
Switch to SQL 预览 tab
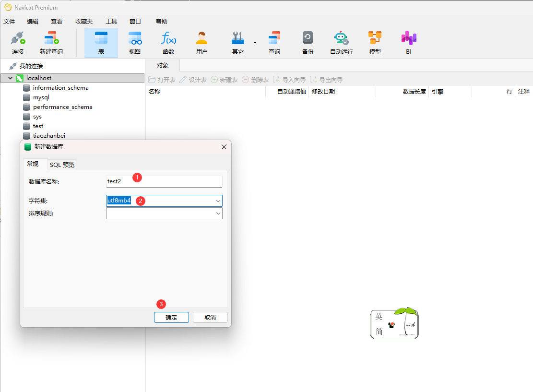click(x=62, y=165)
